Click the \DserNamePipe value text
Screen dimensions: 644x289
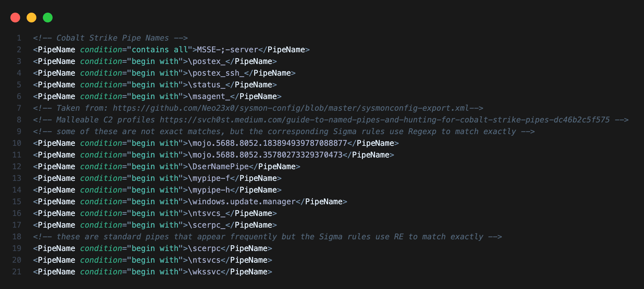[x=220, y=167]
